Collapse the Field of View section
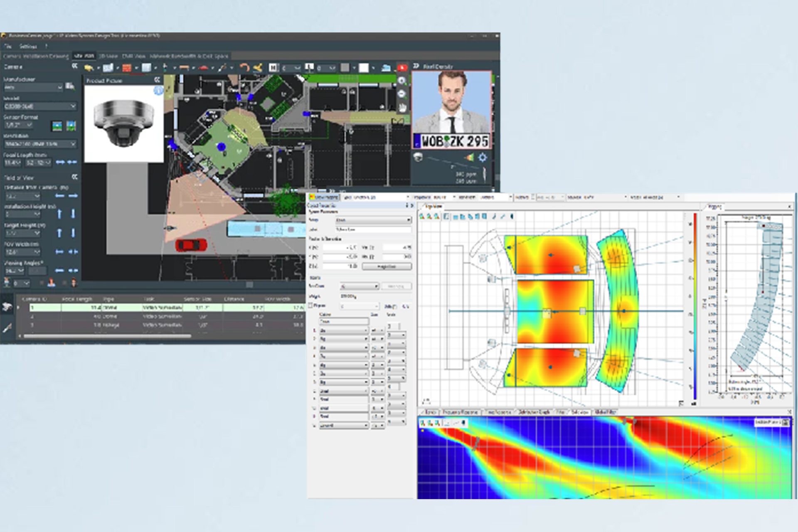 click(74, 177)
